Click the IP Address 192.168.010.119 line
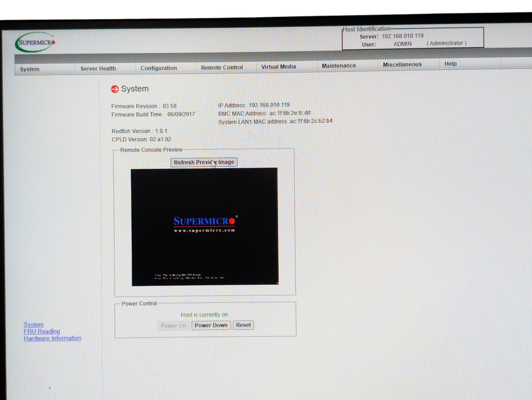 [254, 105]
